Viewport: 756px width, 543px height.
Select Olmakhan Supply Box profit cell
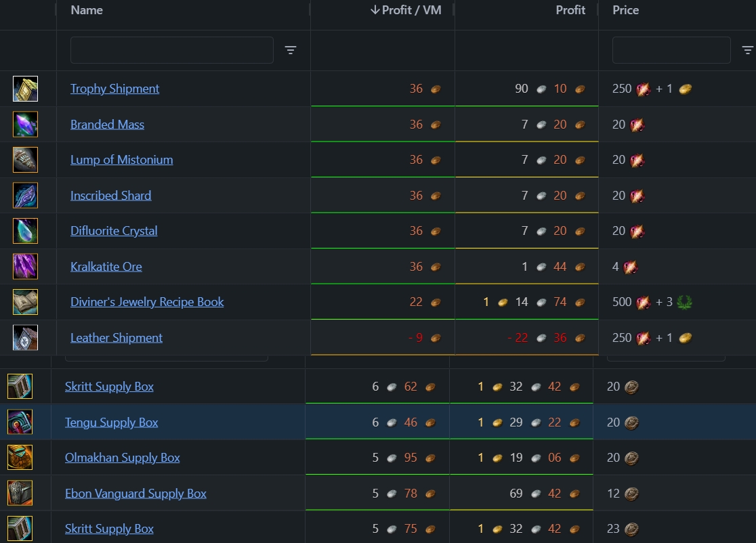coord(521,457)
